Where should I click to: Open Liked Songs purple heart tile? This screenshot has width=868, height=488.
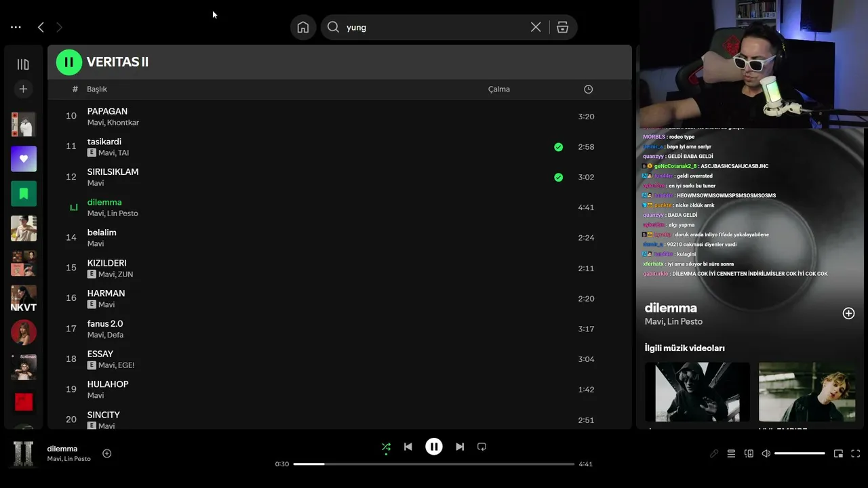(x=24, y=159)
